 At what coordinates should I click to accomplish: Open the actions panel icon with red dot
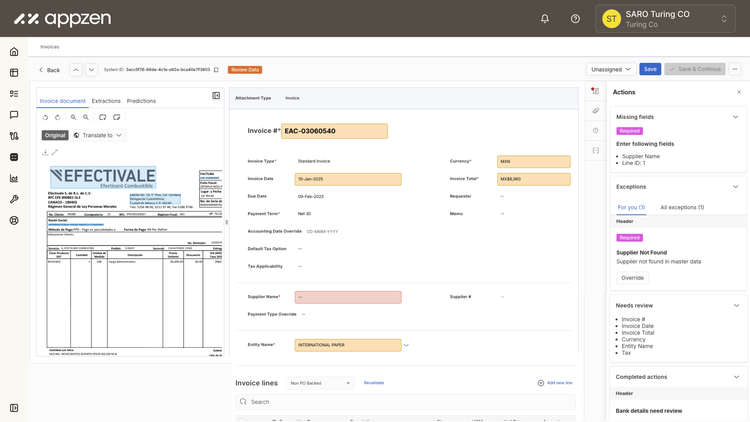tap(596, 91)
